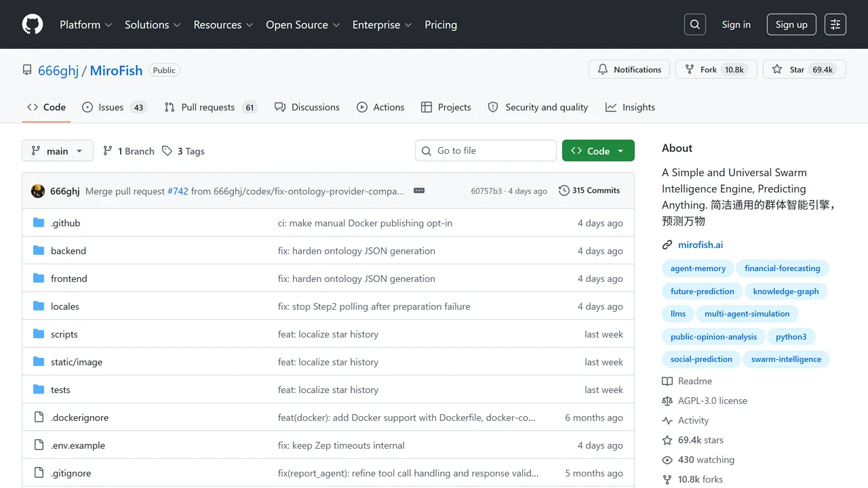Expand the Solutions menu
This screenshot has width=868, height=488.
click(153, 24)
